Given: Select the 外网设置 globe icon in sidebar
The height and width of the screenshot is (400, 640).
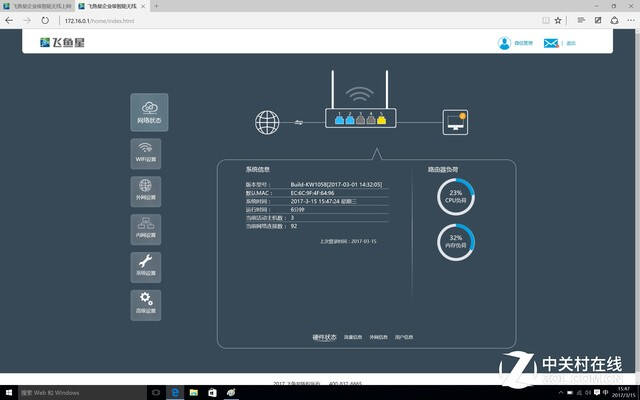Looking at the screenshot, I should point(146,191).
